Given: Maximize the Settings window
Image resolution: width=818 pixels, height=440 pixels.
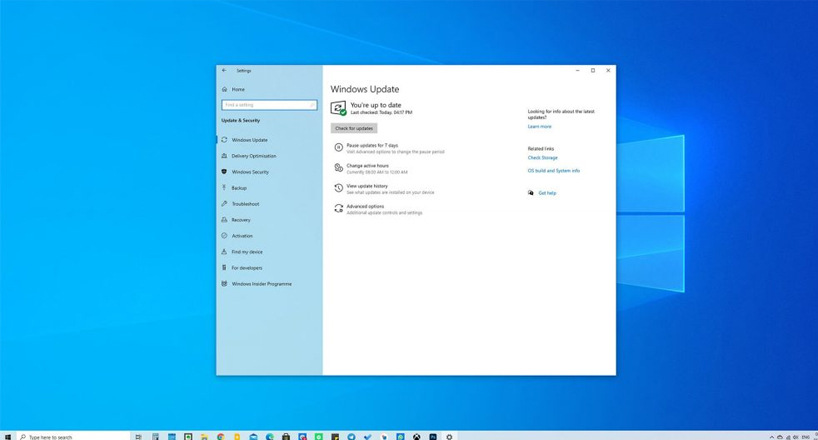Looking at the screenshot, I should [x=593, y=70].
